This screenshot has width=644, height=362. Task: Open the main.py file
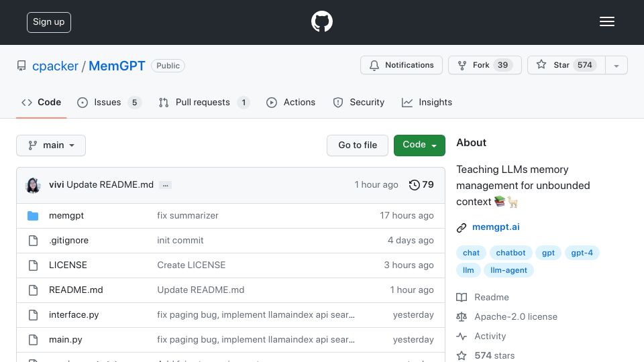pos(65,340)
